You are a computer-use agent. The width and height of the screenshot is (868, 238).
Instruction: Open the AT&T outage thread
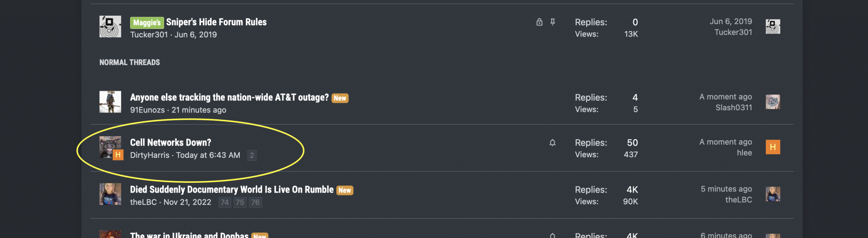pyautogui.click(x=229, y=98)
